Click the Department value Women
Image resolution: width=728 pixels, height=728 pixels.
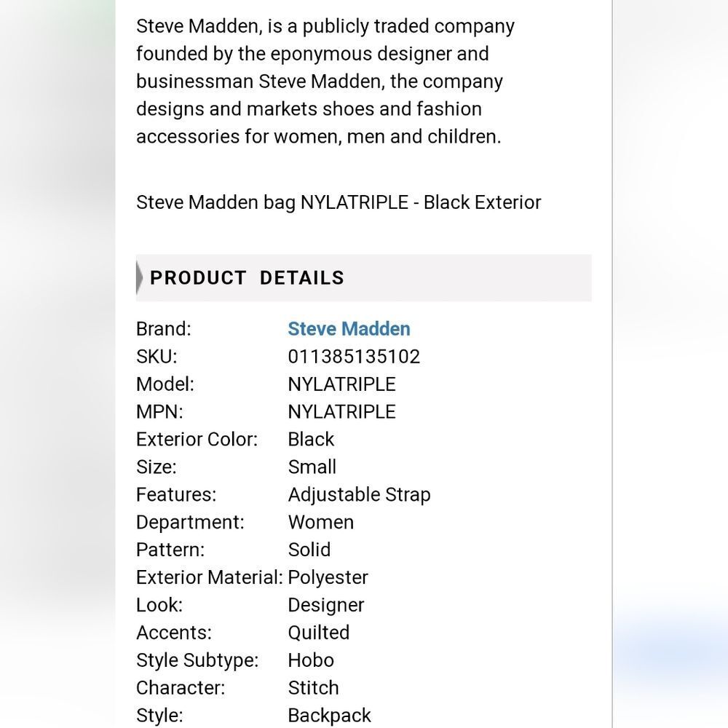coord(321,522)
